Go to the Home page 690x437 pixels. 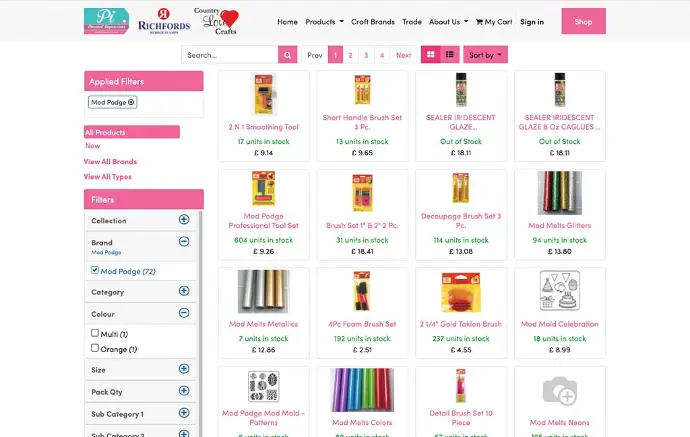click(x=287, y=22)
